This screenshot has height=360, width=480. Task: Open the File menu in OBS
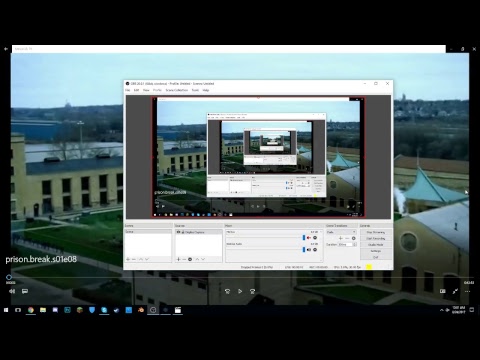[128, 90]
